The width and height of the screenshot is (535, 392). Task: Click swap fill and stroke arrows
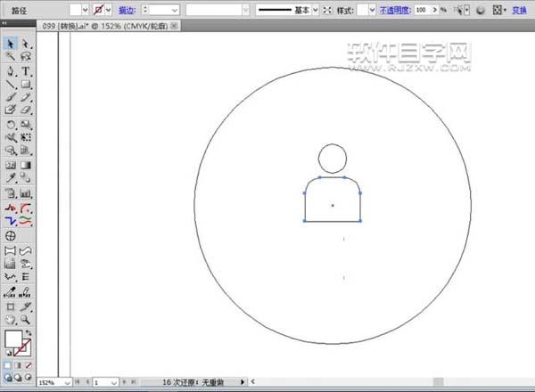pos(29,332)
